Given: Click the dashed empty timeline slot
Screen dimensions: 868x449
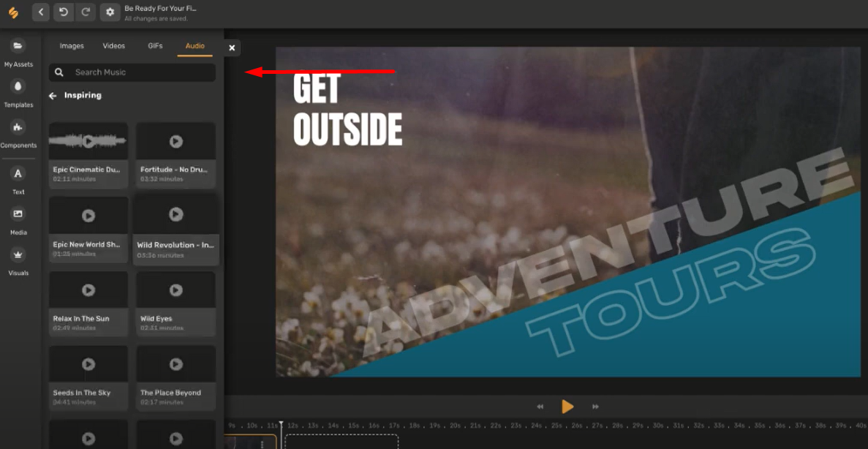Looking at the screenshot, I should click(341, 442).
